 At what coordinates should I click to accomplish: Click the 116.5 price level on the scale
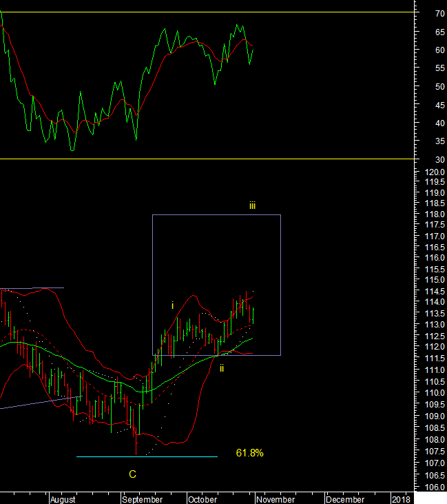click(435, 248)
